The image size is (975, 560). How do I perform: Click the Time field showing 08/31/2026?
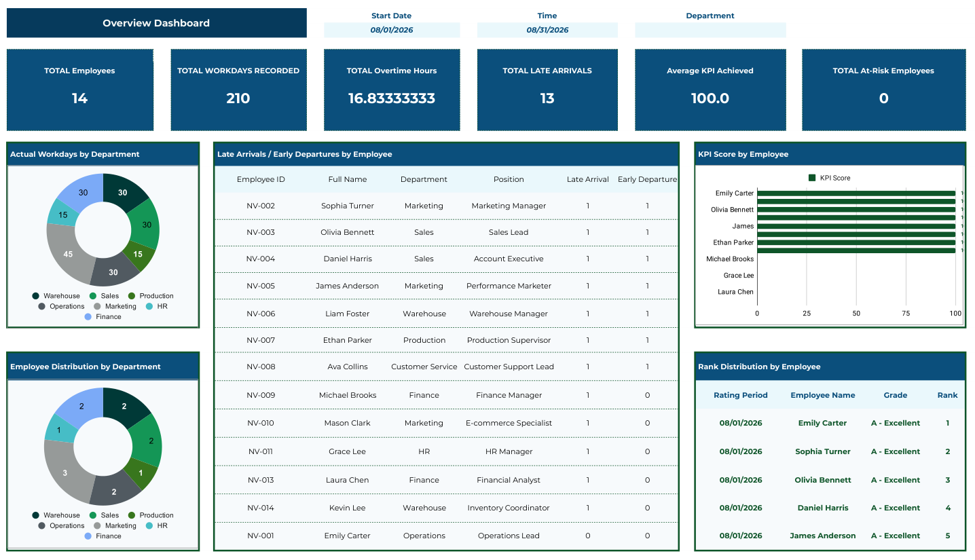tap(547, 30)
